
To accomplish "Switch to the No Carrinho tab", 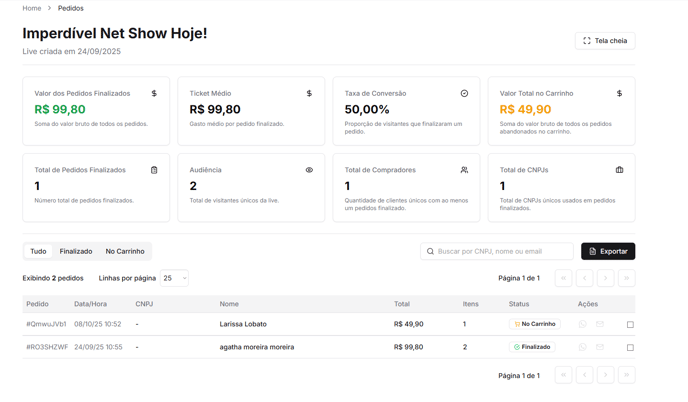I will (x=125, y=251).
